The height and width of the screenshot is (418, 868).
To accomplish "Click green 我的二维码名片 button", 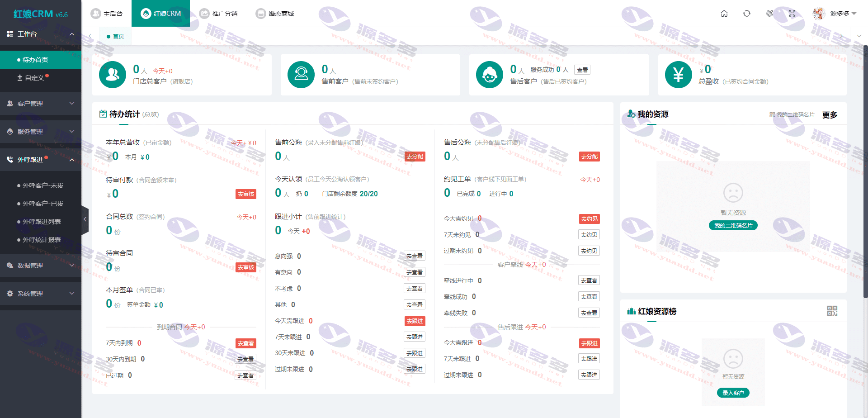I will (x=733, y=226).
